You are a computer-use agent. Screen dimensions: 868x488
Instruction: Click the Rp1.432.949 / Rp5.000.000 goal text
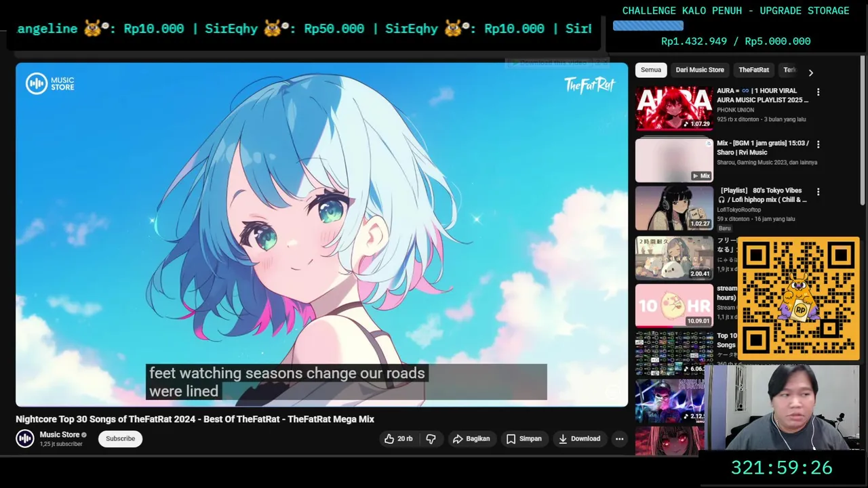pyautogui.click(x=736, y=41)
